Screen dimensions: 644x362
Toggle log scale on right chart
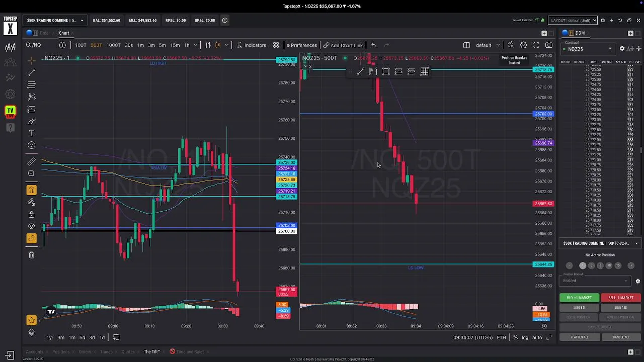(x=525, y=337)
